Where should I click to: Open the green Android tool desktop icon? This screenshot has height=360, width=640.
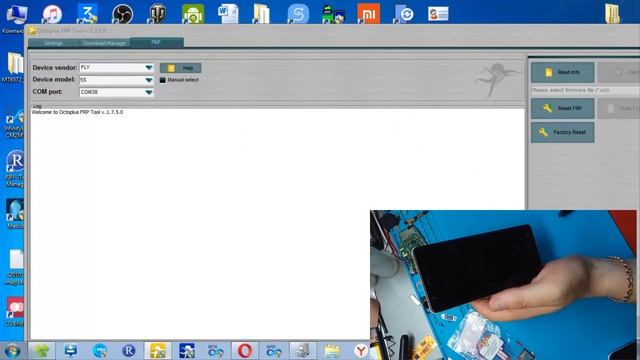point(193,14)
